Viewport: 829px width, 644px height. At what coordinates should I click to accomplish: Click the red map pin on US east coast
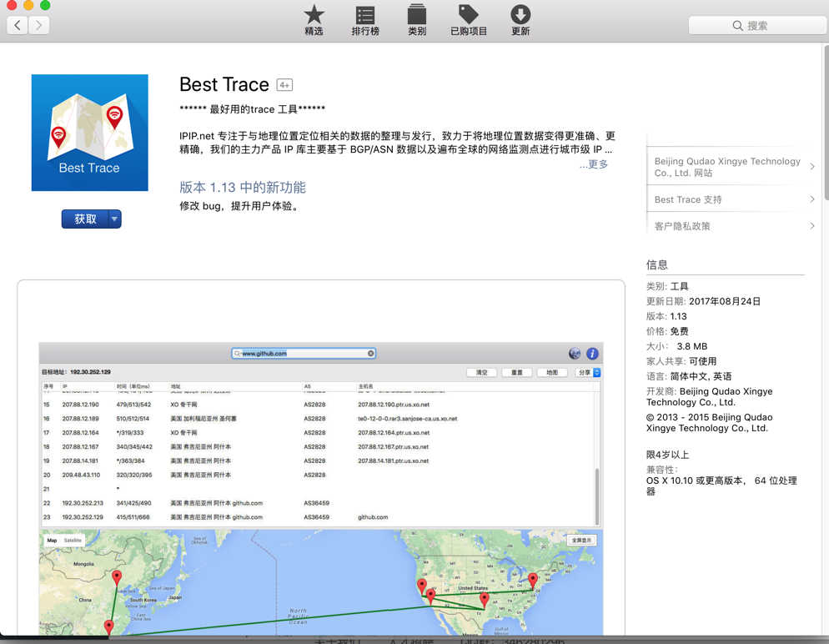click(532, 580)
